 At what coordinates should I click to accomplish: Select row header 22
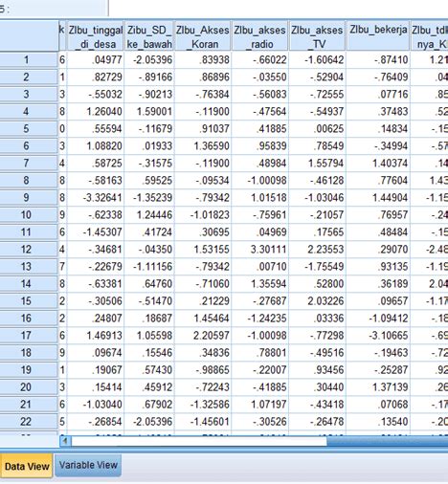[29, 422]
